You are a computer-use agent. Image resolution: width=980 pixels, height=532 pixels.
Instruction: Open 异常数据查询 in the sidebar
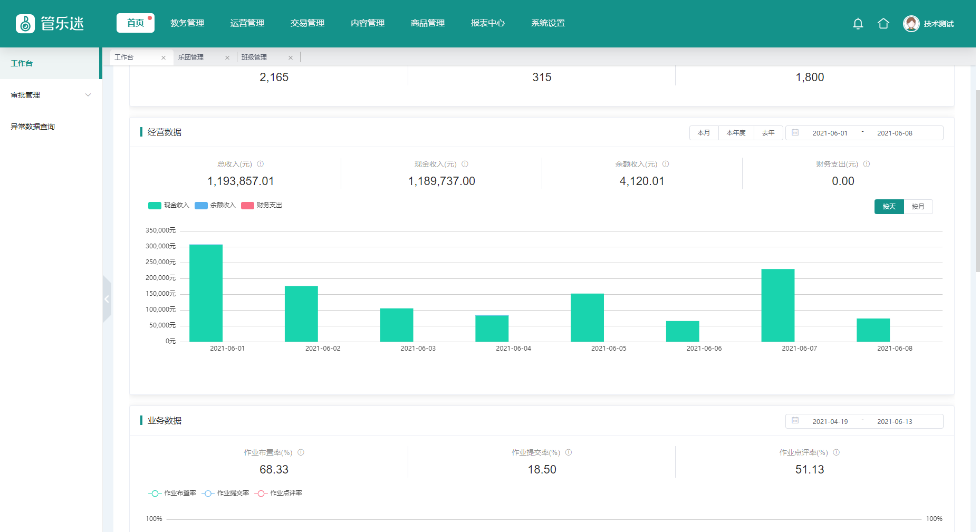pos(33,127)
